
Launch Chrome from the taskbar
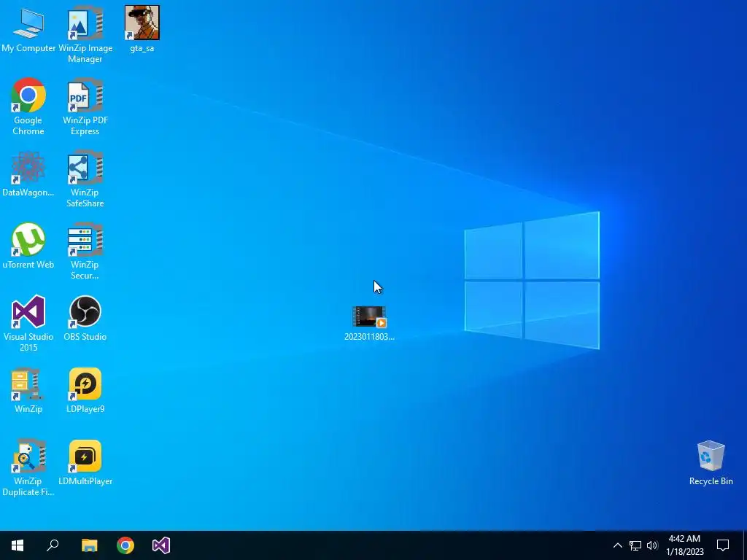pos(125,545)
